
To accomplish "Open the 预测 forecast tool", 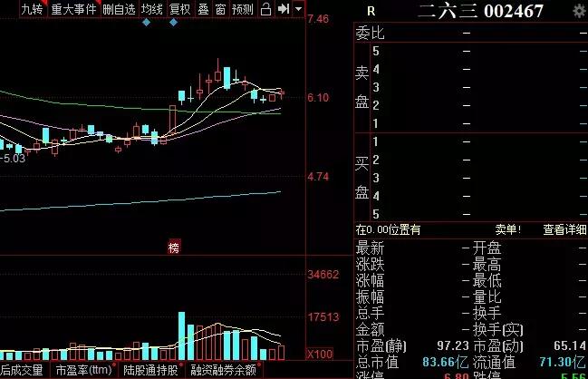I will coord(243,9).
